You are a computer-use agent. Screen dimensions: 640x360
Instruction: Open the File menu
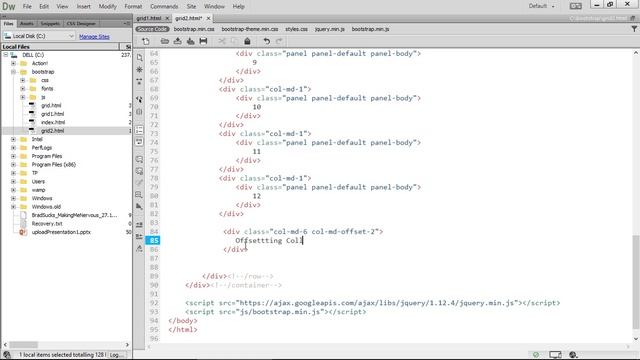tap(27, 6)
